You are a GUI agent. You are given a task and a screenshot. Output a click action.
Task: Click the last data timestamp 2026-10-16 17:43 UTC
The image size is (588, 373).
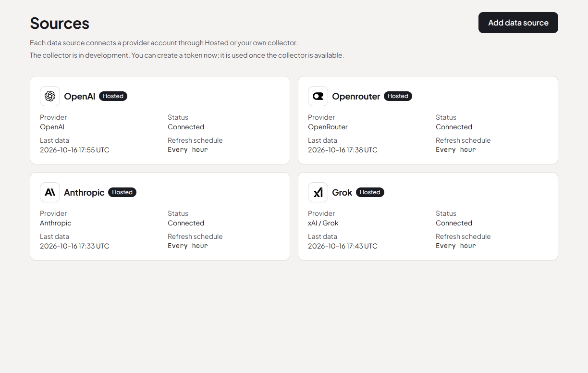(343, 246)
